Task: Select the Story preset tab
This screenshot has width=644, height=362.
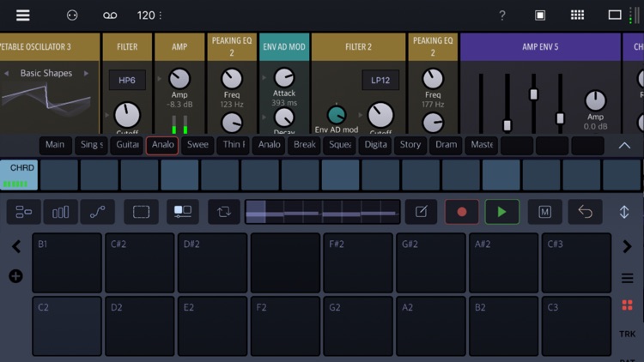Action: [410, 145]
